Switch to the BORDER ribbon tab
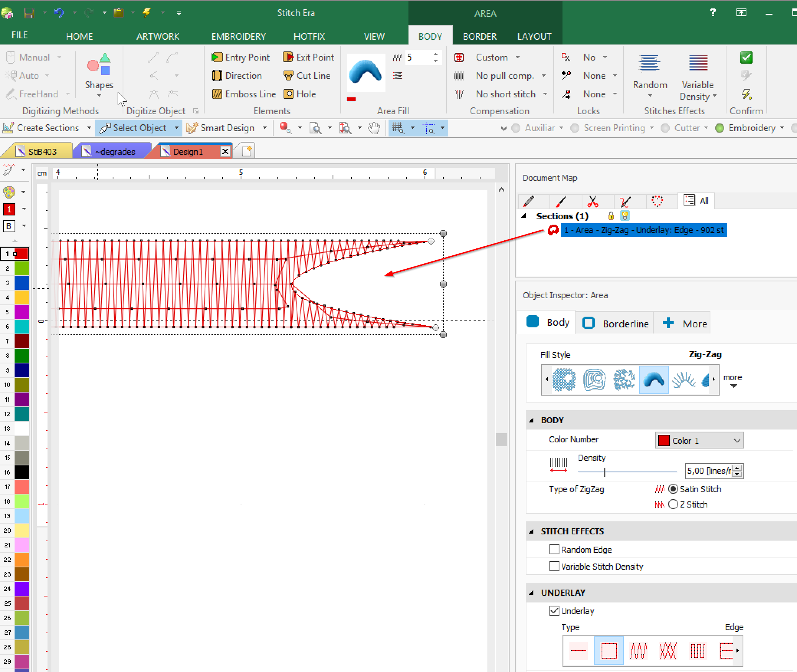797x672 pixels. tap(479, 36)
